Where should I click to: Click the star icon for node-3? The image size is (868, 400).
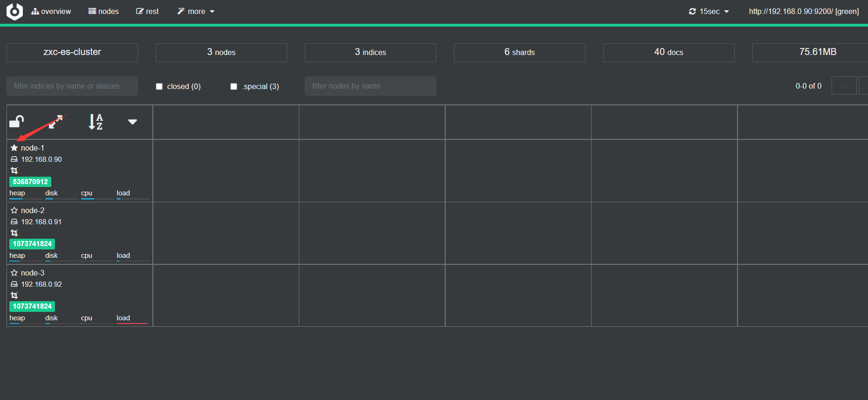coord(14,273)
